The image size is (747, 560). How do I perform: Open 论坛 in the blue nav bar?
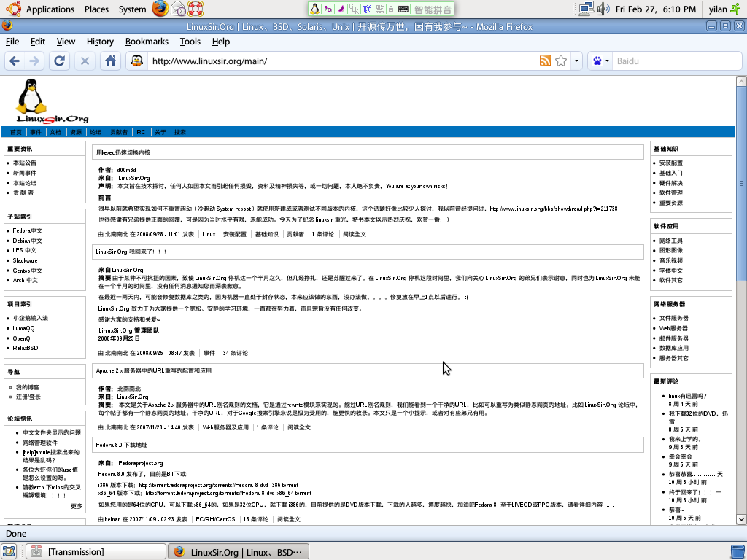click(x=96, y=132)
